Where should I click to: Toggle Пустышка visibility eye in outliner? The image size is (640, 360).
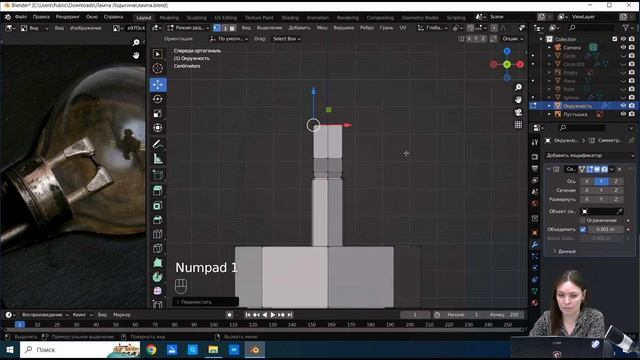pos(623,114)
